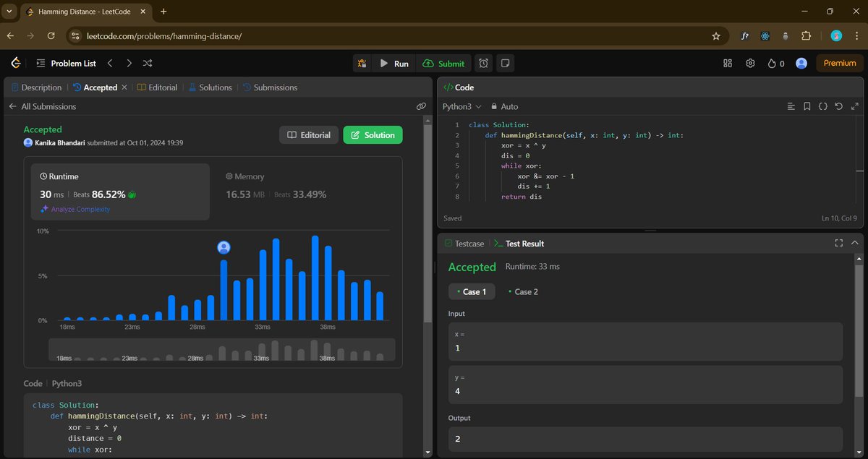Run the code
Image resolution: width=868 pixels, height=459 pixels.
point(394,64)
